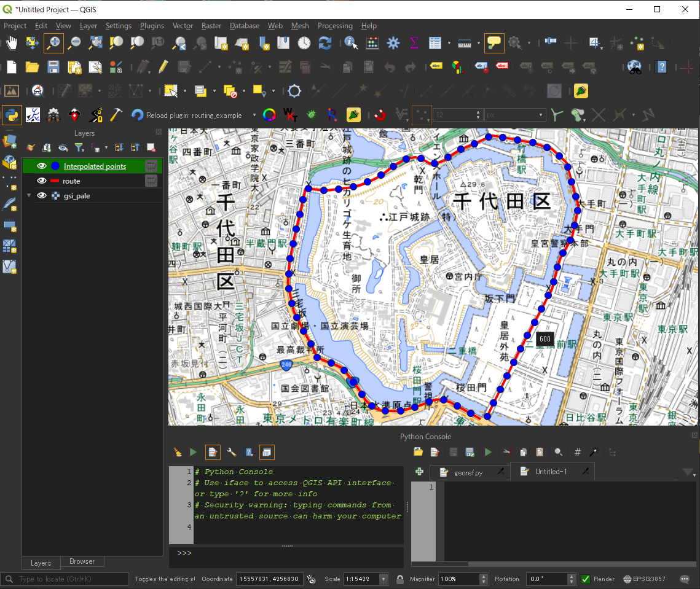Run the script in the Python Console editor
700x589 pixels.
489,452
